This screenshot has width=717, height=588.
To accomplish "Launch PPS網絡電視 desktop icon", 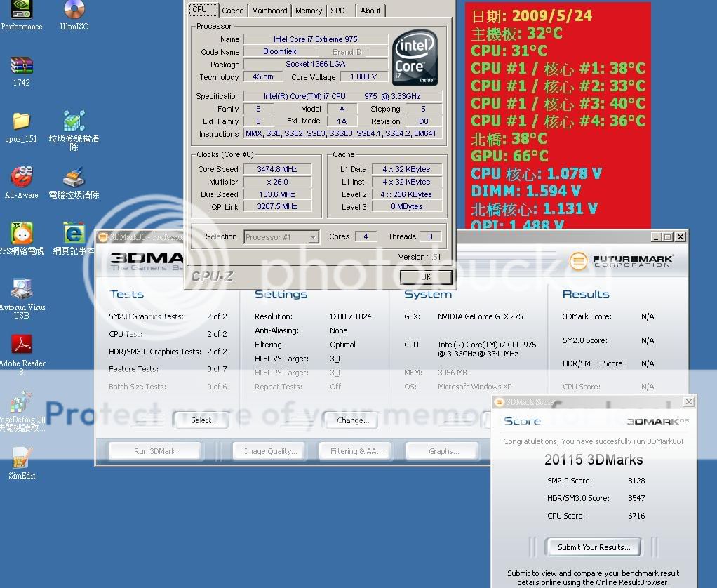I will (x=22, y=239).
